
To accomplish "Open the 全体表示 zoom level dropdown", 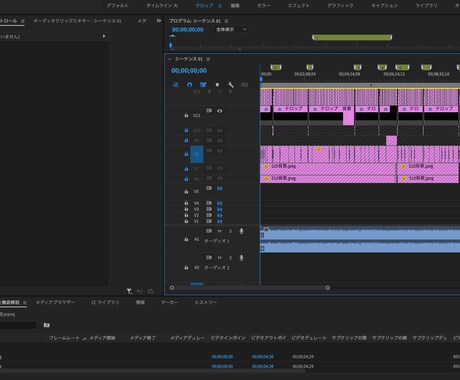I will (231, 29).
